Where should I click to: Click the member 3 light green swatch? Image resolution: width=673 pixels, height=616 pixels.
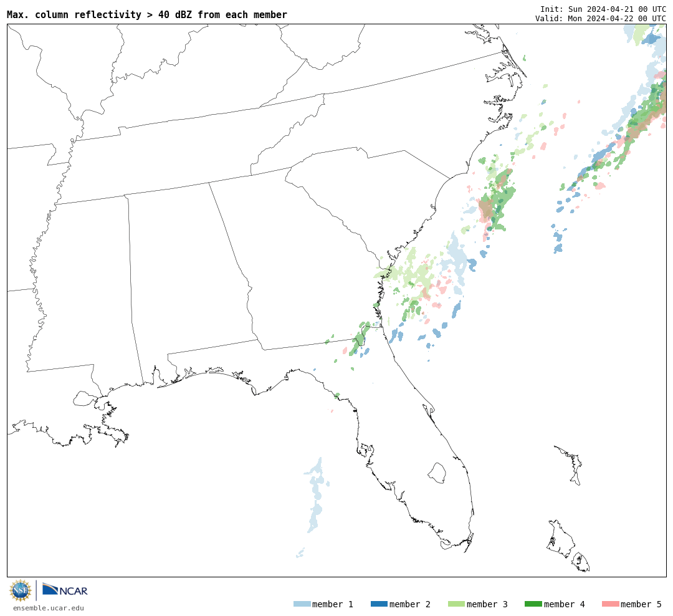tap(456, 604)
